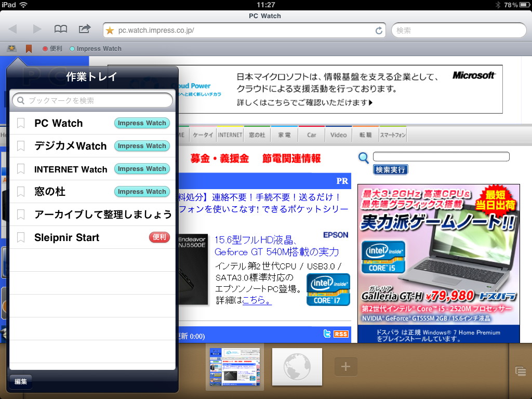Open a new tab with the plus icon
The image size is (532, 399).
click(345, 367)
